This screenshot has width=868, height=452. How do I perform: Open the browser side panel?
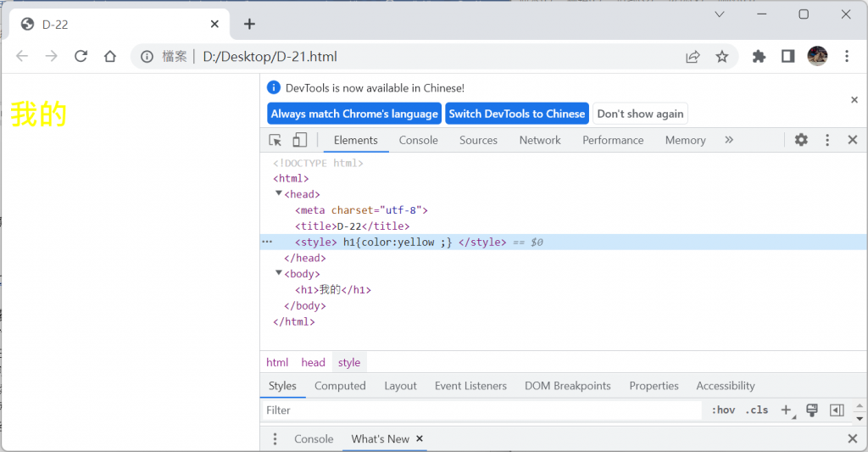787,56
